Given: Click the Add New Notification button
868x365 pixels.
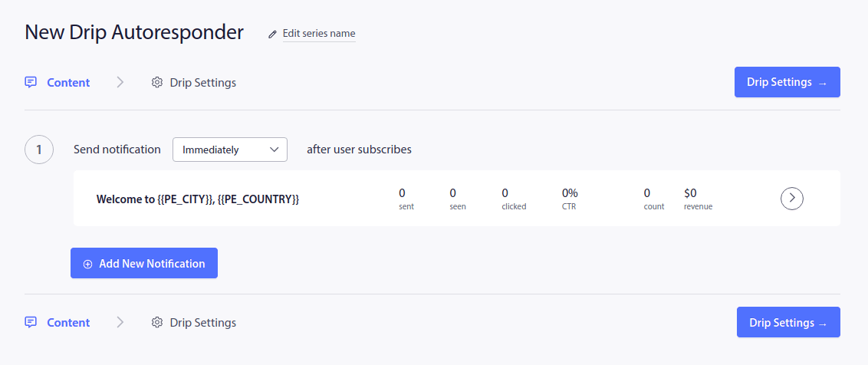Looking at the screenshot, I should [x=144, y=263].
